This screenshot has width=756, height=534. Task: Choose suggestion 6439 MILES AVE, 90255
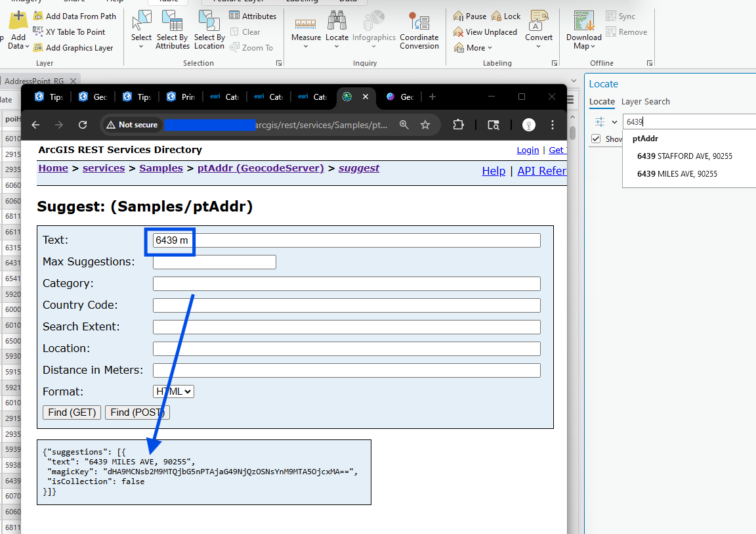tap(677, 174)
